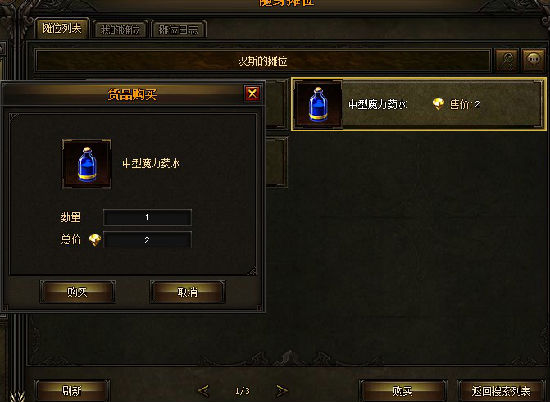Click the bottom-right 购买 button
This screenshot has width=550, height=402.
pyautogui.click(x=403, y=390)
